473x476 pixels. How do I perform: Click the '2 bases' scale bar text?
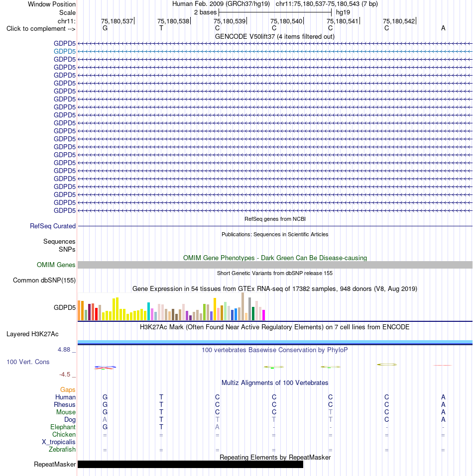(x=205, y=12)
